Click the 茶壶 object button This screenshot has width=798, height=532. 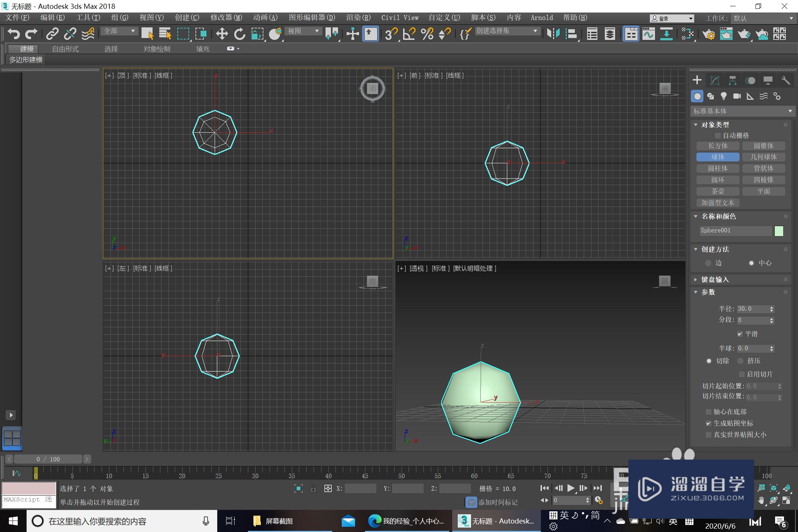click(x=718, y=191)
